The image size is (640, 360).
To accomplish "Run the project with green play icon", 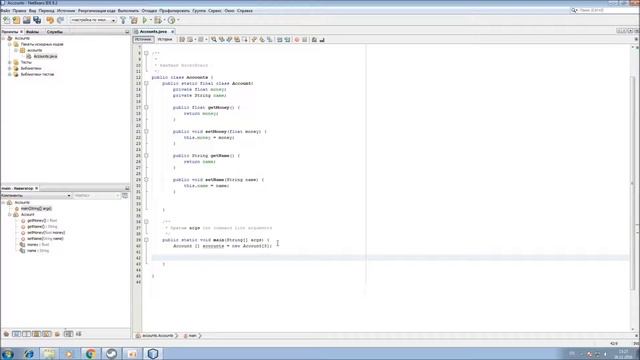I will [145, 20].
